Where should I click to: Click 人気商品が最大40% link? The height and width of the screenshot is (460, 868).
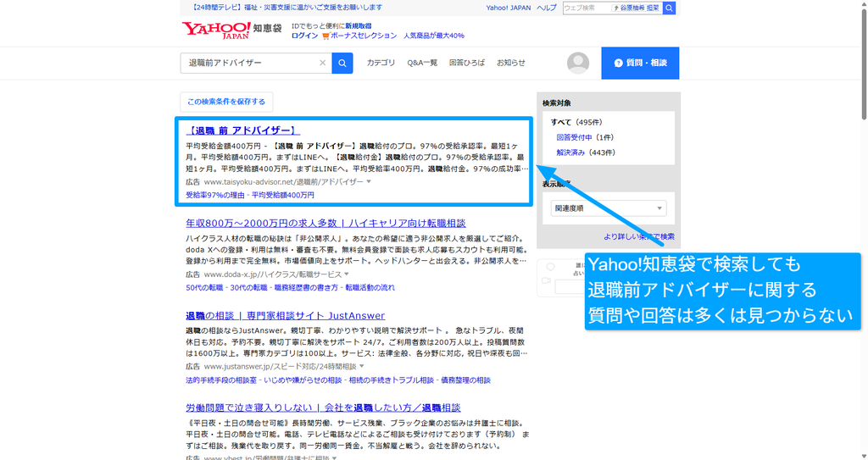click(433, 36)
